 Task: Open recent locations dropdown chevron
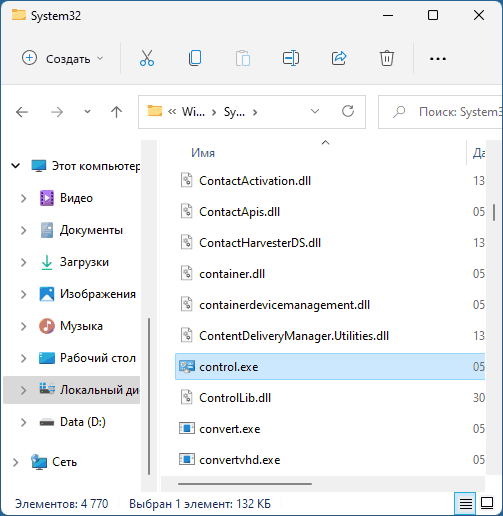click(x=87, y=112)
